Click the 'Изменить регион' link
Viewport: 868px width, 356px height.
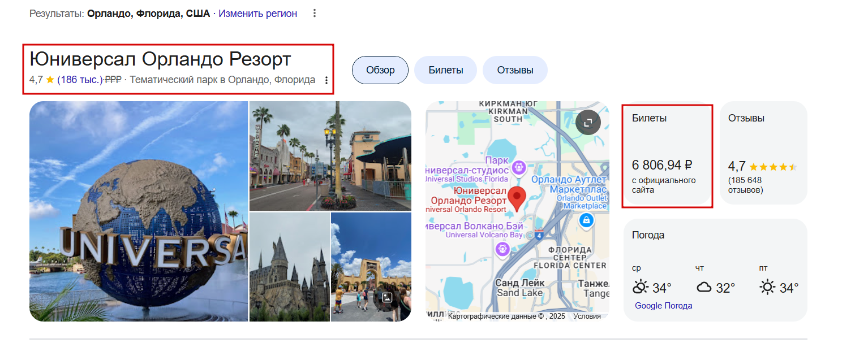(x=258, y=14)
